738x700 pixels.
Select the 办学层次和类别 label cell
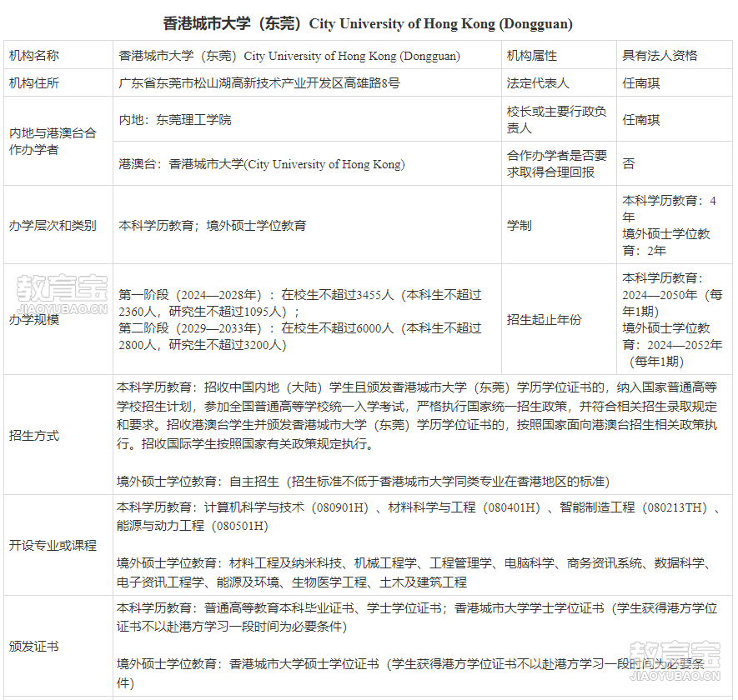(x=58, y=224)
